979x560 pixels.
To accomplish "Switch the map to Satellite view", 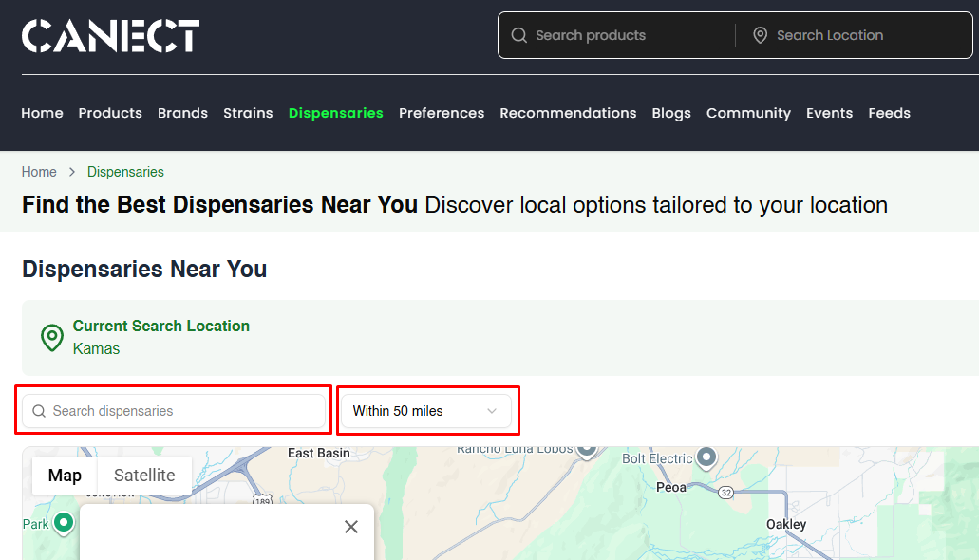I will point(144,476).
